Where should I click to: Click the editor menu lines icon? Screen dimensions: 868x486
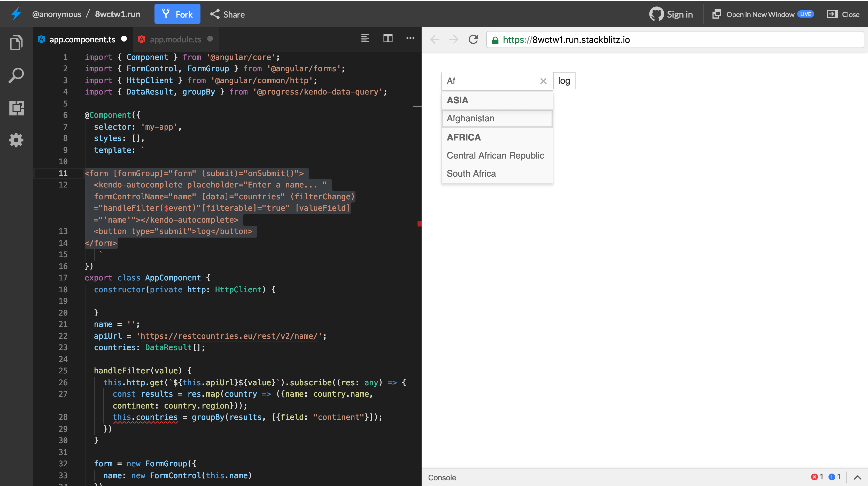[365, 39]
